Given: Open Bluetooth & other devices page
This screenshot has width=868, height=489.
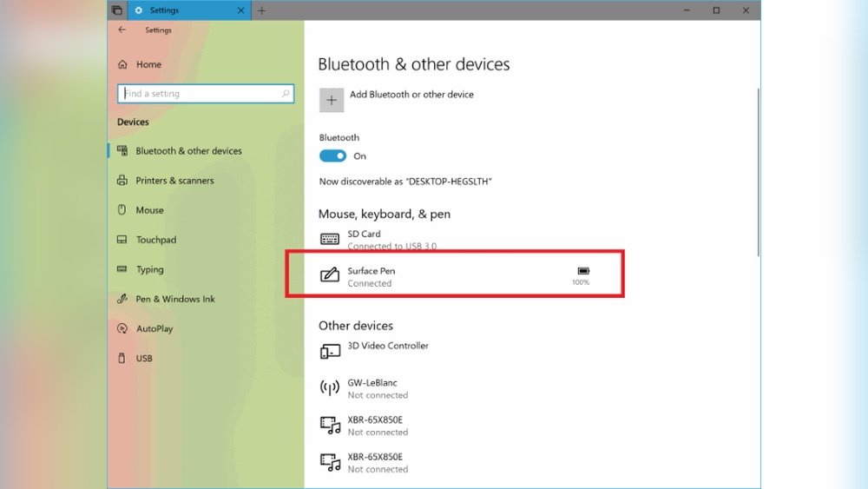Looking at the screenshot, I should click(x=188, y=150).
